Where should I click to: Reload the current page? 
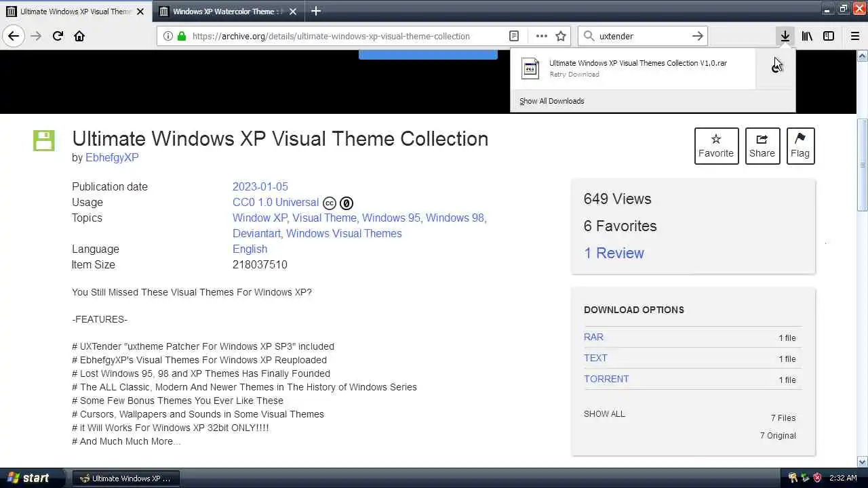click(x=58, y=36)
